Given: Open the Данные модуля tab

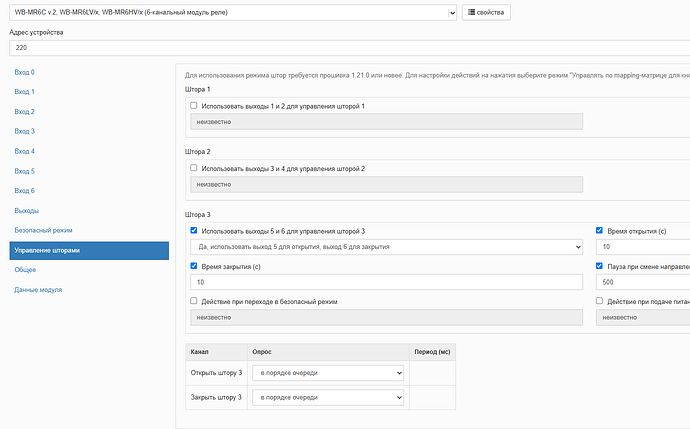Looking at the screenshot, I should tap(38, 290).
